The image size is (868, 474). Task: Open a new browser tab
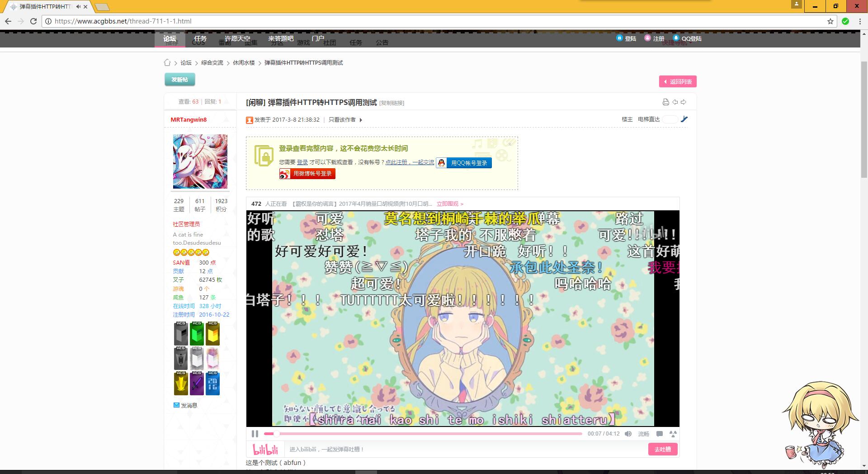click(x=102, y=7)
